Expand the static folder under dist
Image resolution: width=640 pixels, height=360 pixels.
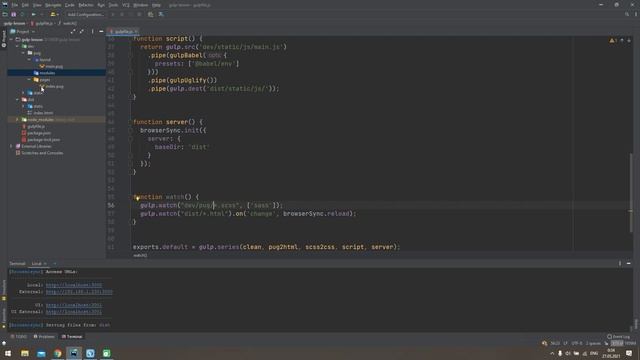pos(23,106)
